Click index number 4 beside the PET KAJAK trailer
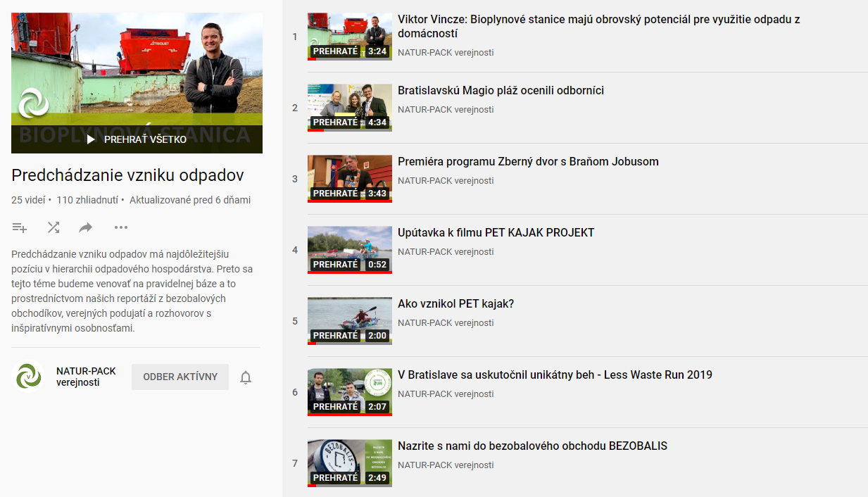The image size is (868, 497). pos(295,250)
